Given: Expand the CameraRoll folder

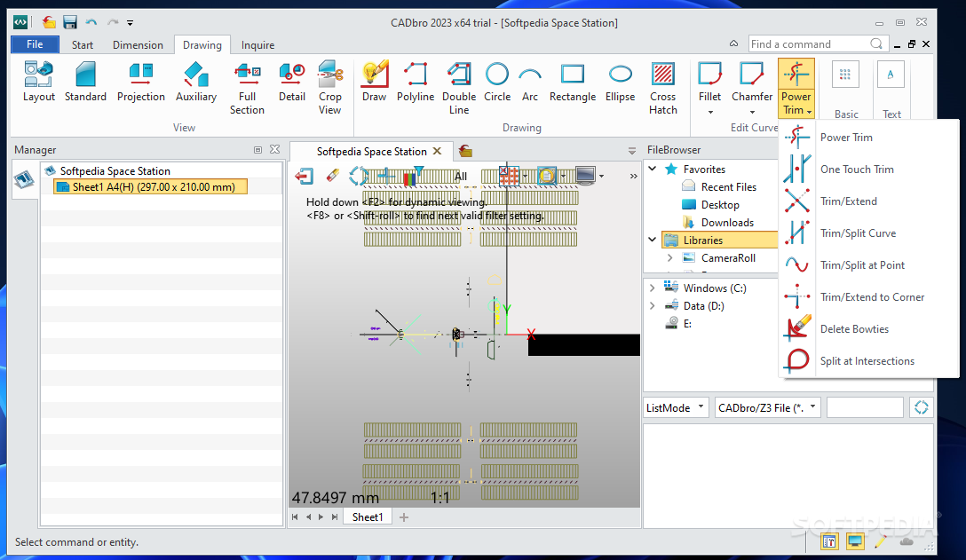Looking at the screenshot, I should [x=670, y=258].
